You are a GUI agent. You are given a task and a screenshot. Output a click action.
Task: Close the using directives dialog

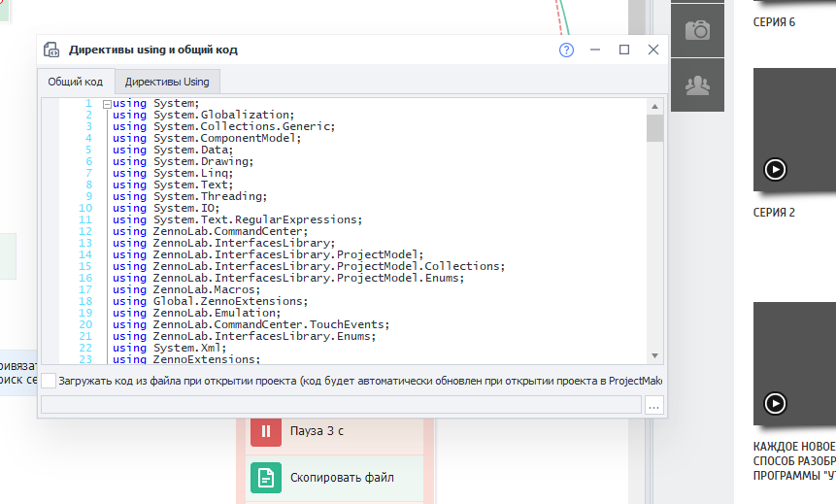653,50
